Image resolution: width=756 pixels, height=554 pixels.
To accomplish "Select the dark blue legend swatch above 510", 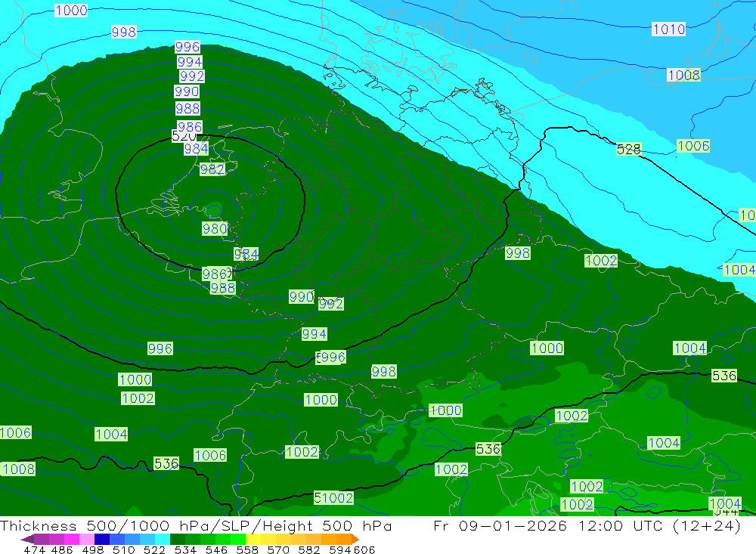I will click(x=102, y=539).
